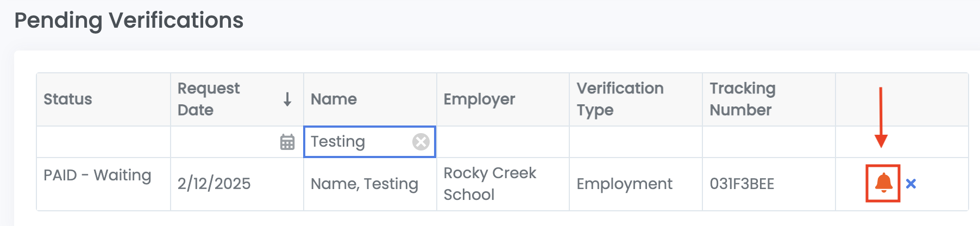Sort by Request Date column header
The height and width of the screenshot is (226, 980).
(209, 99)
